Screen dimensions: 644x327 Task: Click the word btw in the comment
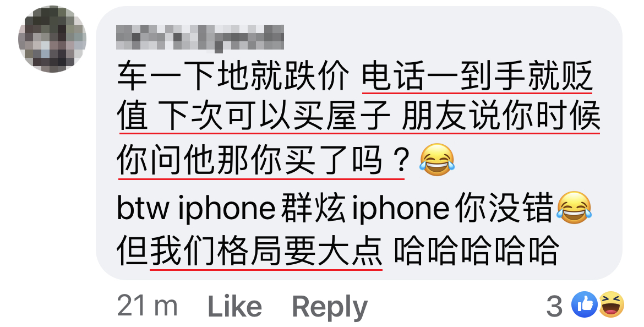coord(143,208)
